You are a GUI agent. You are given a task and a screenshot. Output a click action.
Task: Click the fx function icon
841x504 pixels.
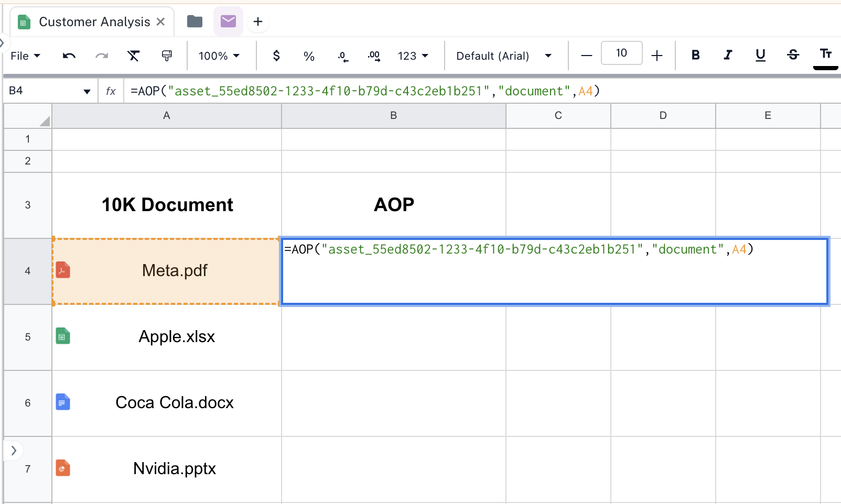111,91
